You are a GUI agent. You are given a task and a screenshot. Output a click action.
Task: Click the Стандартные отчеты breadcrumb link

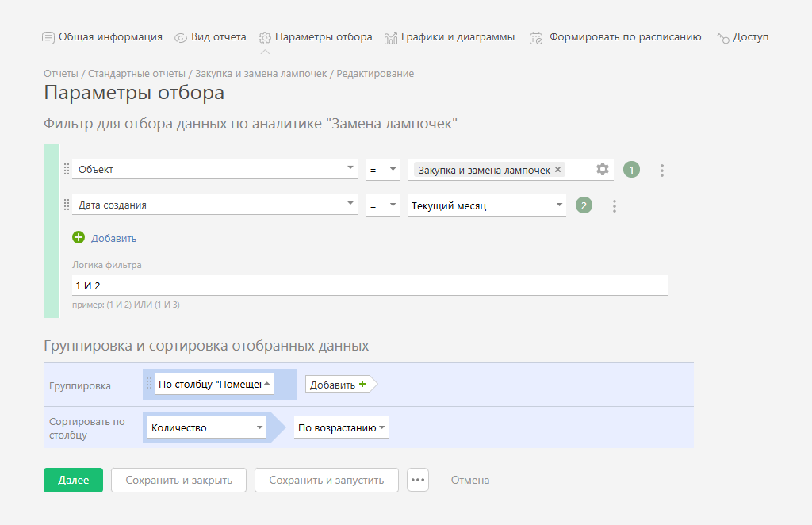136,74
